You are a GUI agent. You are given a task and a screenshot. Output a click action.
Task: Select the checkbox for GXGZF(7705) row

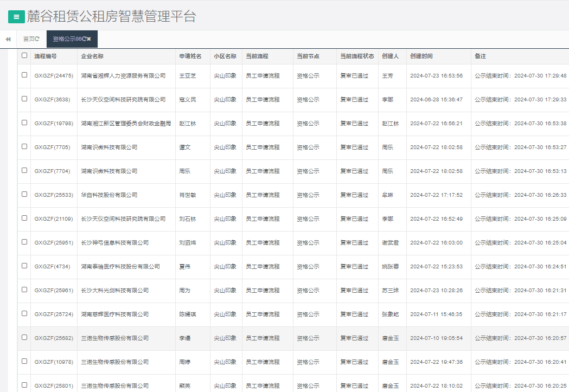pos(24,146)
